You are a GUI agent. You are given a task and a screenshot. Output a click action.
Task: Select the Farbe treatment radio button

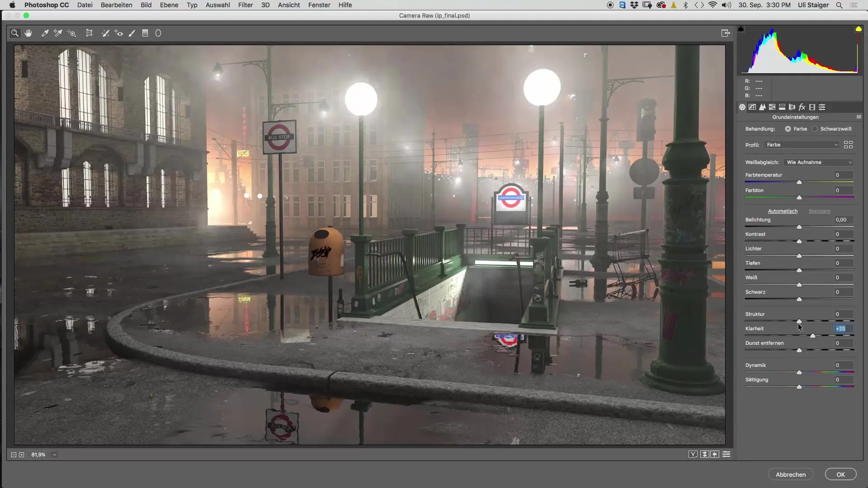tap(788, 129)
